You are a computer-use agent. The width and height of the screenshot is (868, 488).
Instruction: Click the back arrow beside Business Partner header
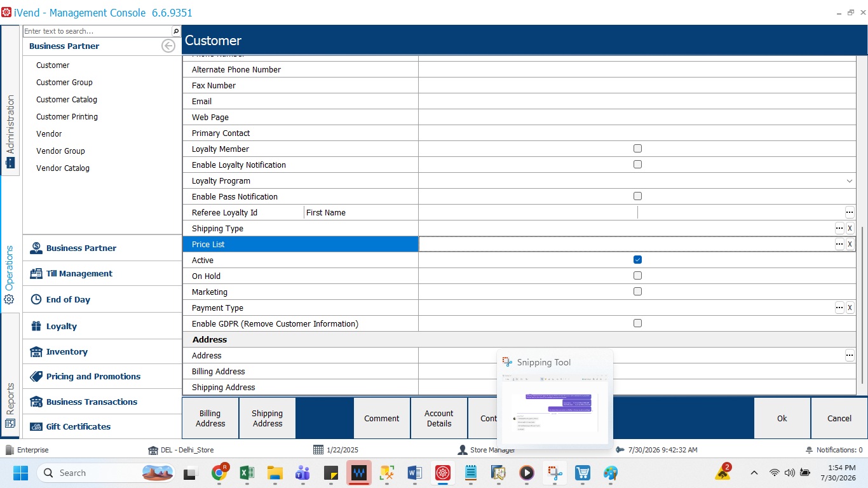[168, 46]
